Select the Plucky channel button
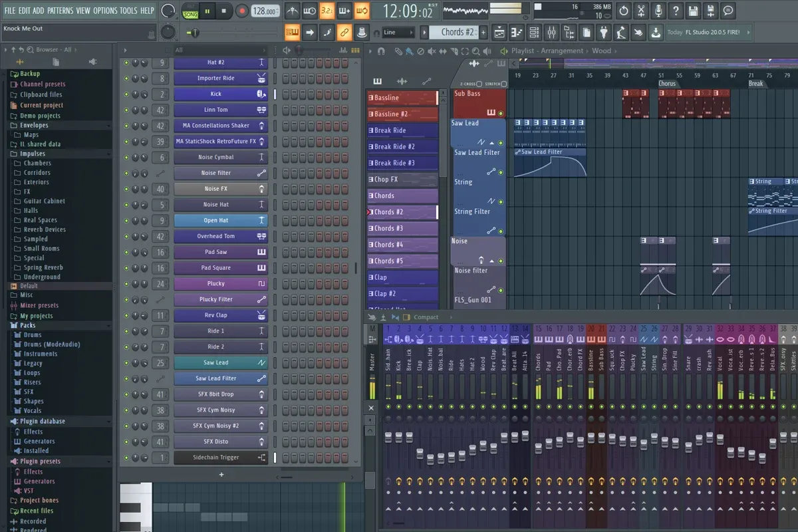The width and height of the screenshot is (798, 532). pyautogui.click(x=221, y=283)
